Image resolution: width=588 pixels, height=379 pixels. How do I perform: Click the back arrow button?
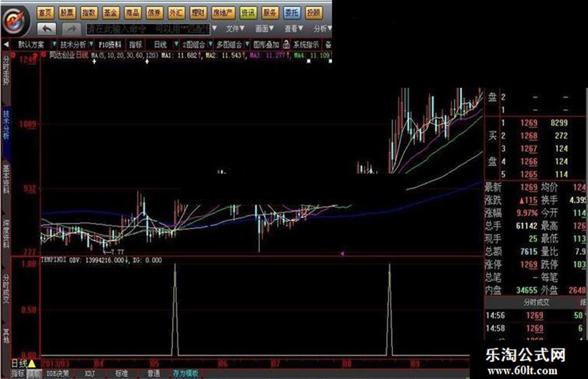(x=47, y=29)
